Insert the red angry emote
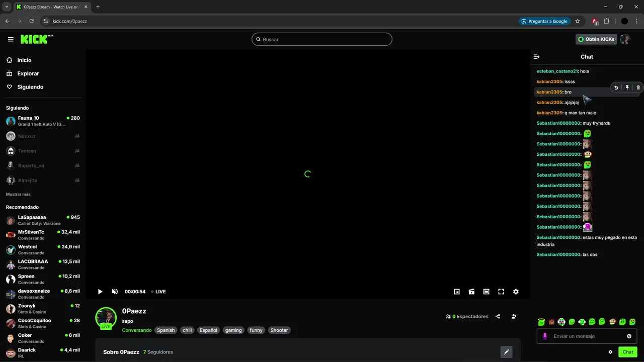 click(551, 322)
